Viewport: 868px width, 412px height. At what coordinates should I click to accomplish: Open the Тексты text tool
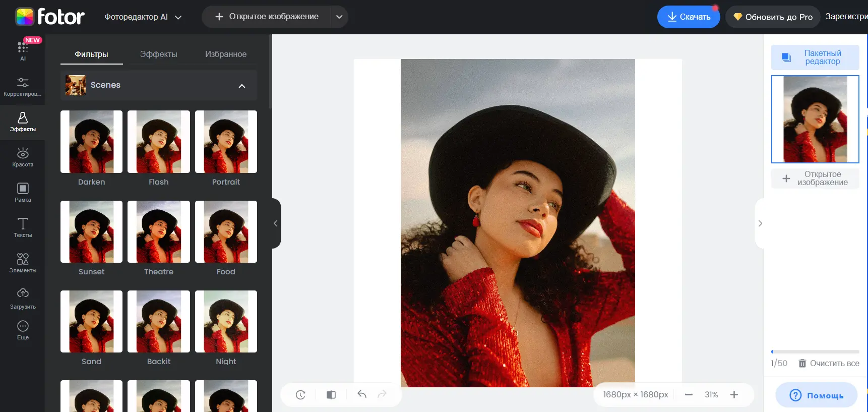23,228
